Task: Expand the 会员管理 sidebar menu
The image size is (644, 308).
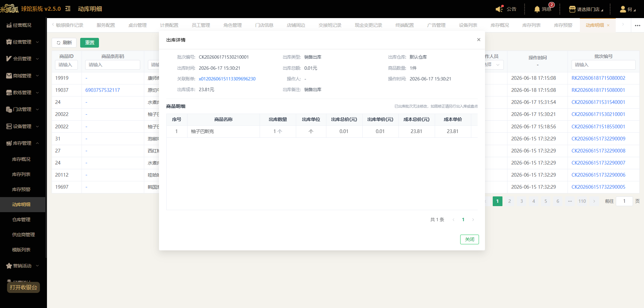Action: (x=22, y=59)
